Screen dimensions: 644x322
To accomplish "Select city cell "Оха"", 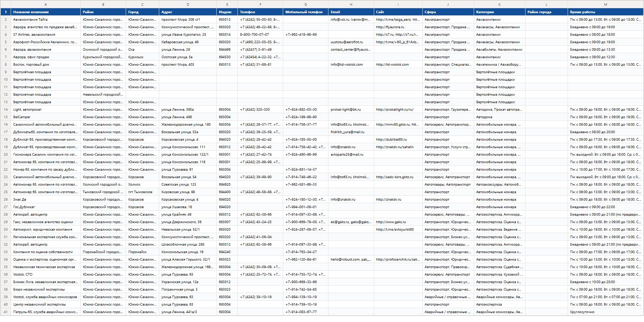I will (142, 50).
